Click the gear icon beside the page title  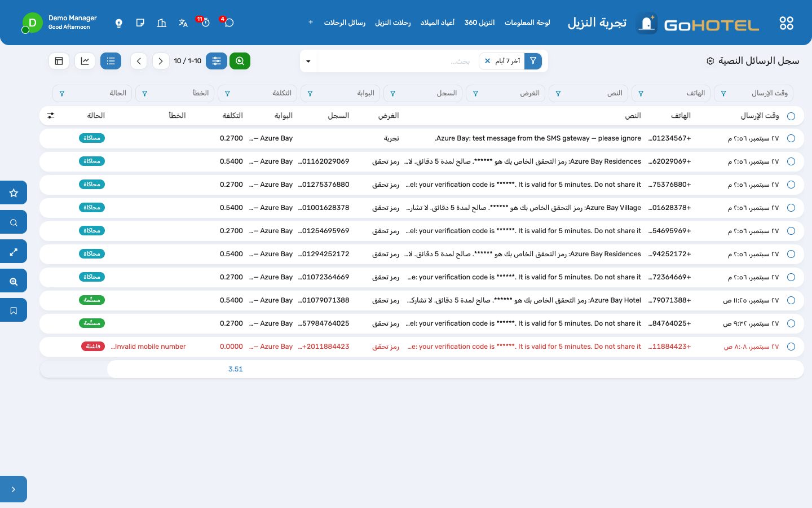(710, 61)
